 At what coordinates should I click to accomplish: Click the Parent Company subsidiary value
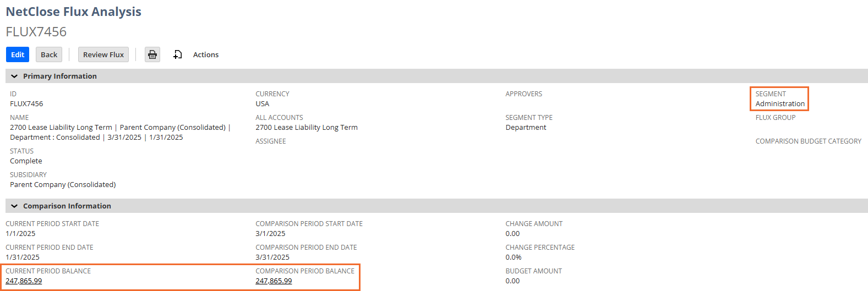[63, 185]
